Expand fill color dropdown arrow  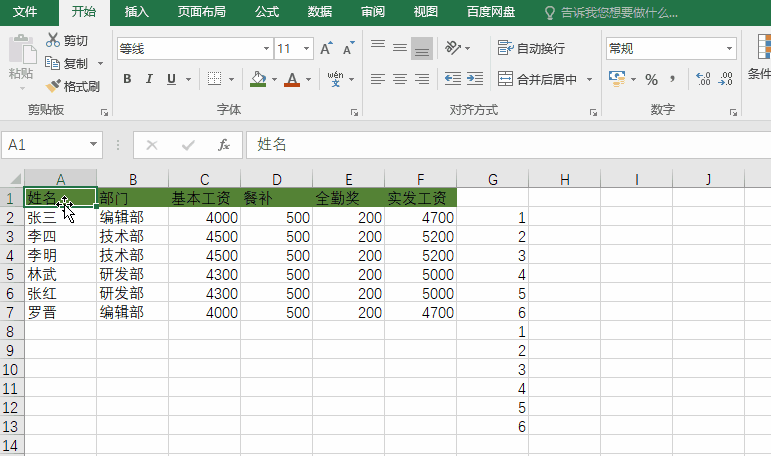[x=274, y=79]
